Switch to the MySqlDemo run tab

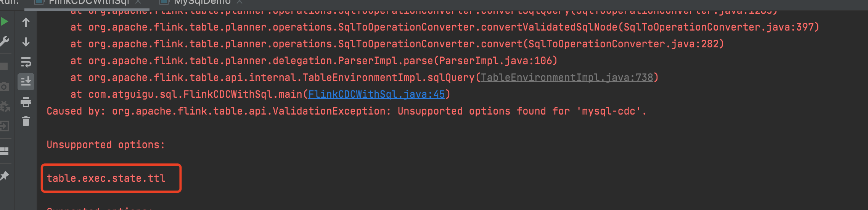(x=202, y=2)
